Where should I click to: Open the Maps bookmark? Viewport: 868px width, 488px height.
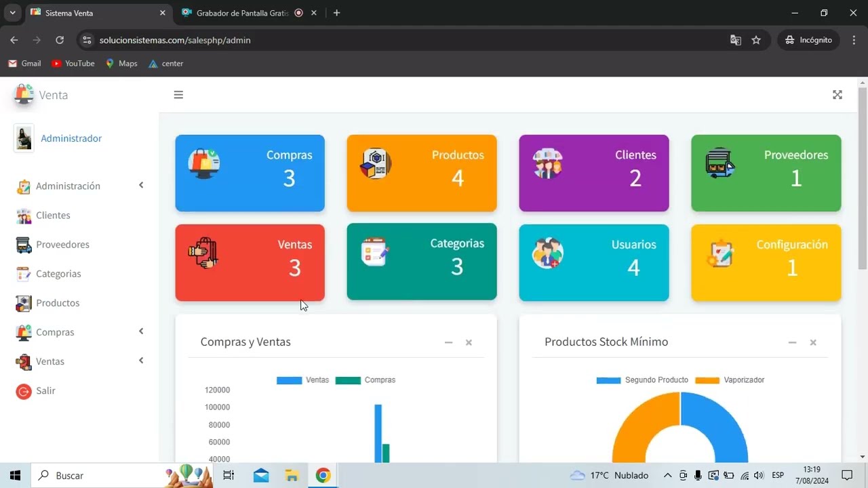tap(121, 63)
